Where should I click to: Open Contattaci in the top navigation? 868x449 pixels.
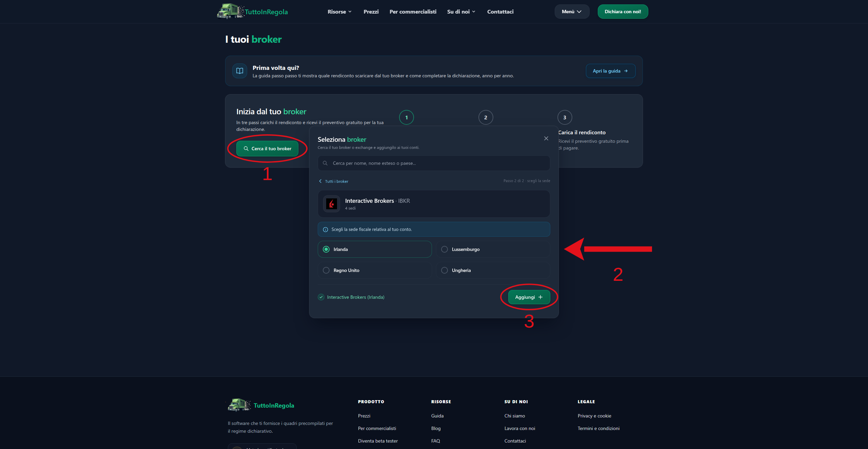(x=500, y=12)
